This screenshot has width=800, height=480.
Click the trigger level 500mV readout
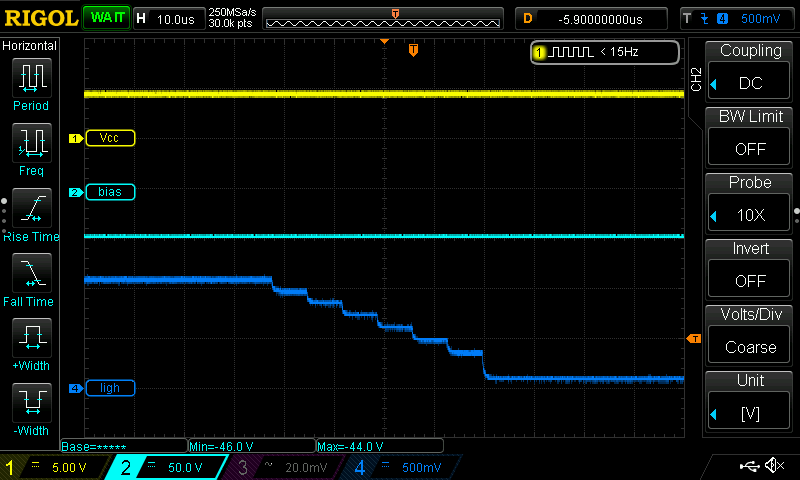click(760, 19)
